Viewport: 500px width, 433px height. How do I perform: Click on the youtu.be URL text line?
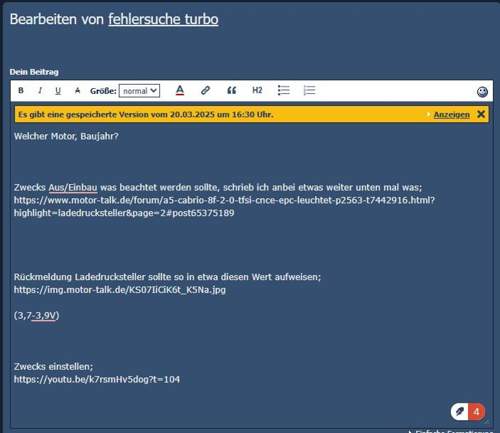tap(97, 379)
